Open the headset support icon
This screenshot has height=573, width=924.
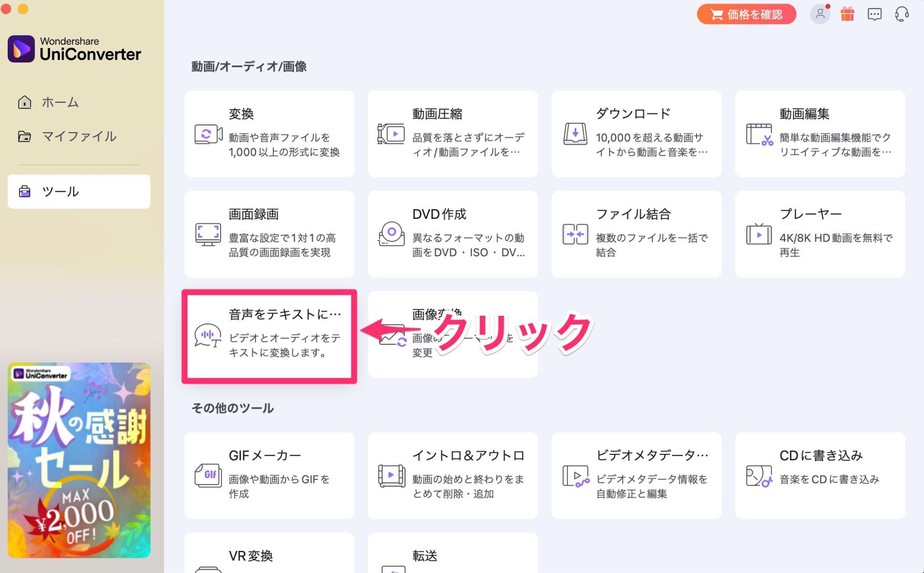[901, 14]
